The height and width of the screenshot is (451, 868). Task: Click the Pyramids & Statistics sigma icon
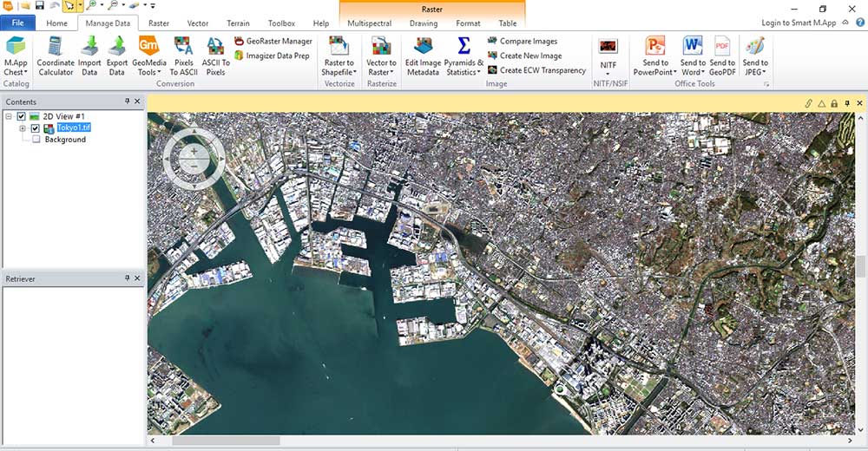coord(464,46)
